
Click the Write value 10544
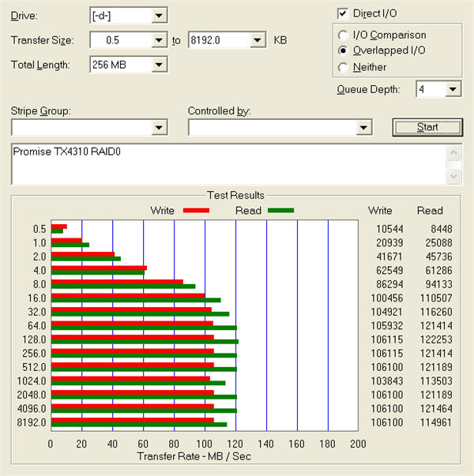389,229
